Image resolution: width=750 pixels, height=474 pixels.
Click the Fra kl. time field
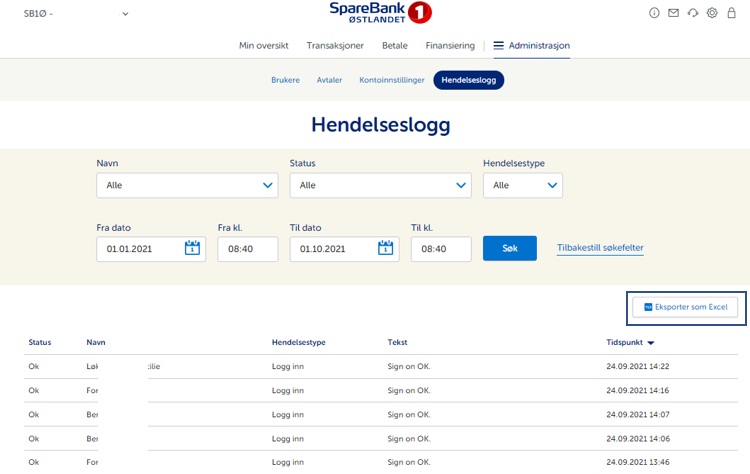point(247,249)
